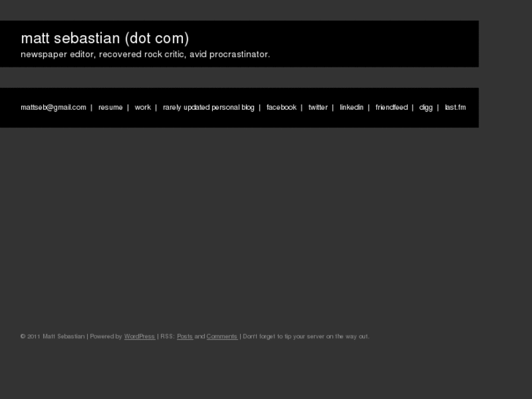The image size is (532, 399).
Task: Click the WordPress link in footer
Action: (x=140, y=337)
